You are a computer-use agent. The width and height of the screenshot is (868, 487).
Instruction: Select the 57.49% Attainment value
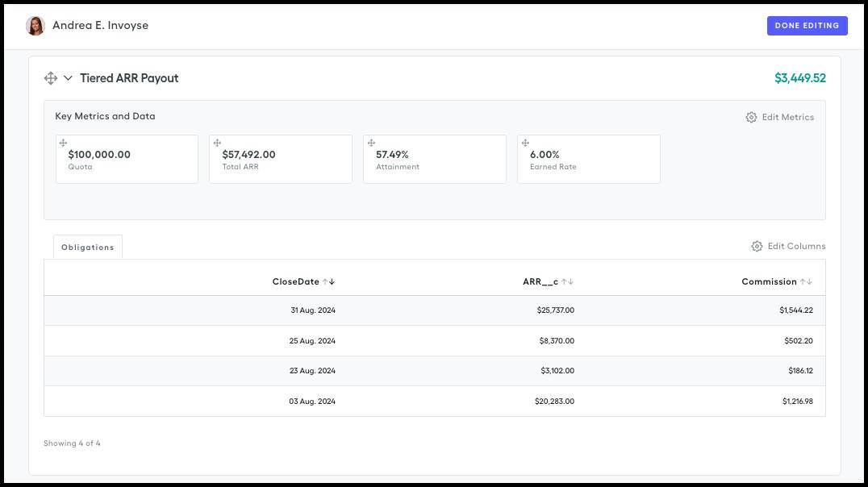click(392, 154)
